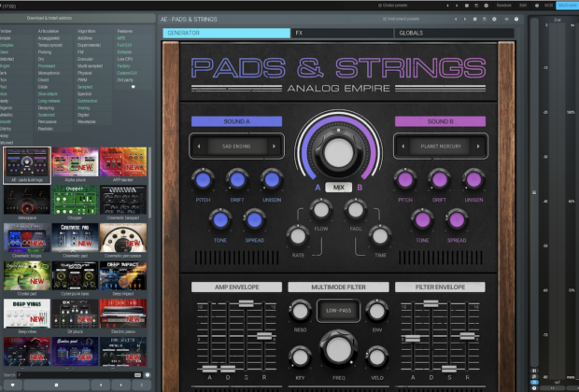Toggle eye icon beside instrument presets
The width and height of the screenshot is (579, 392).
[506, 19]
